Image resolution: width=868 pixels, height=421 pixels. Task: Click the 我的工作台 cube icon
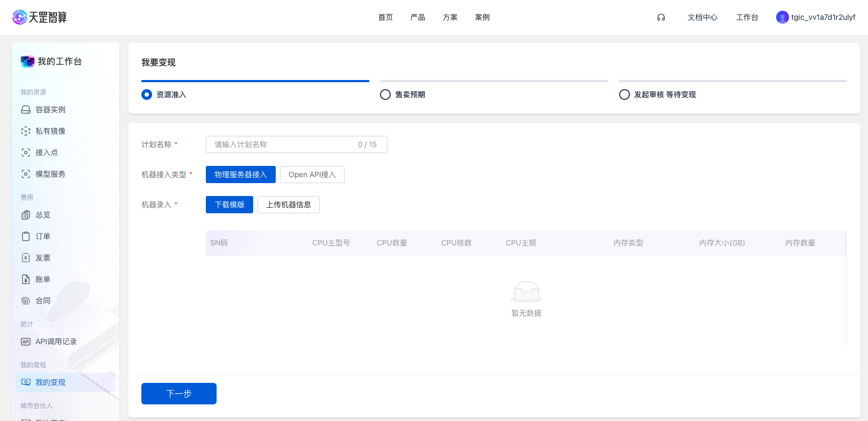[x=27, y=61]
